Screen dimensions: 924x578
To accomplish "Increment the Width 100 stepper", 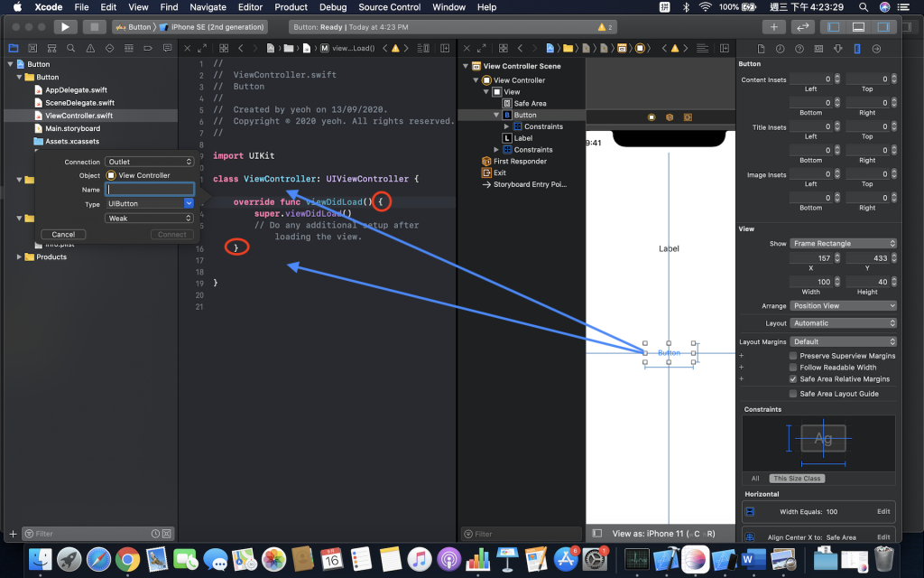I will tap(836, 280).
